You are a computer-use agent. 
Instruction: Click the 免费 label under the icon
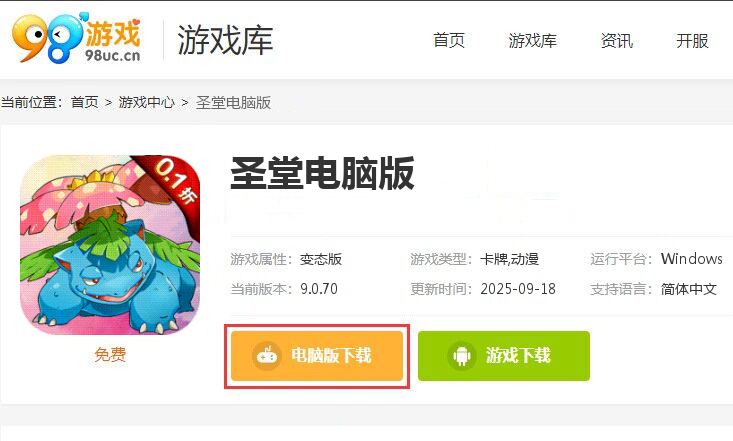click(110, 354)
